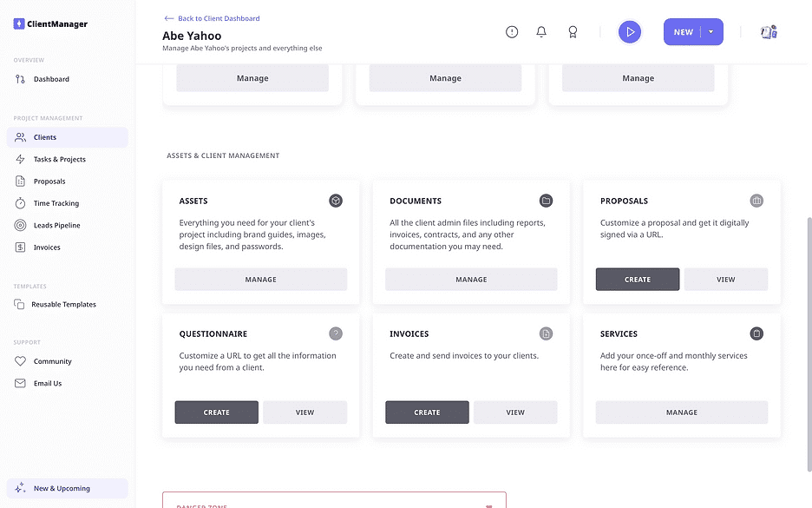Create a new invoice for Abe Yahoo
The height and width of the screenshot is (508, 812).
click(427, 412)
